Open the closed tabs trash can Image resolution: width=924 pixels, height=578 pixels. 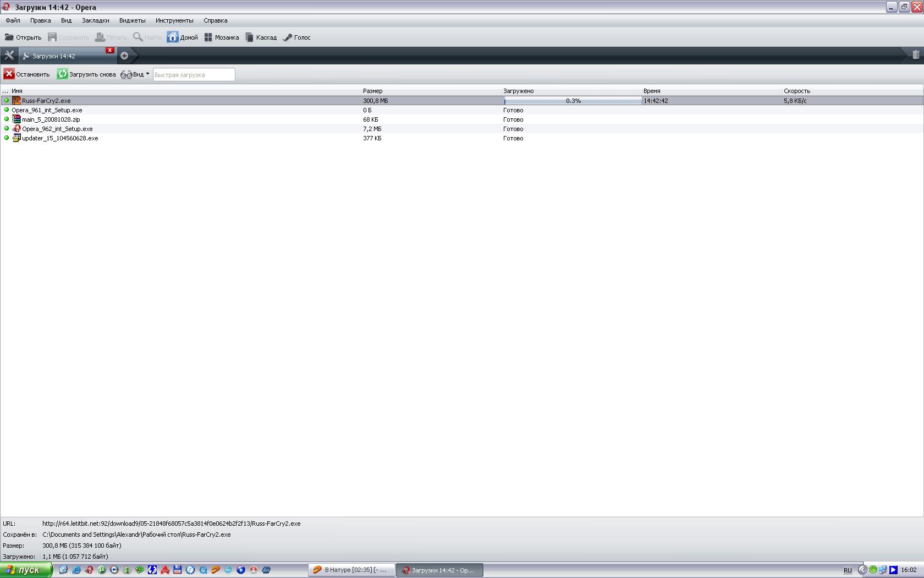tap(916, 55)
